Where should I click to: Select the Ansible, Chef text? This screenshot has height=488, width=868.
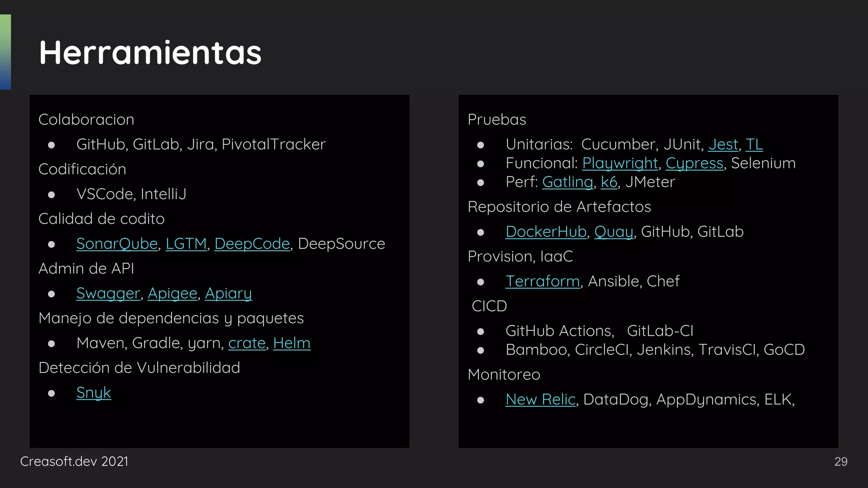[634, 281]
